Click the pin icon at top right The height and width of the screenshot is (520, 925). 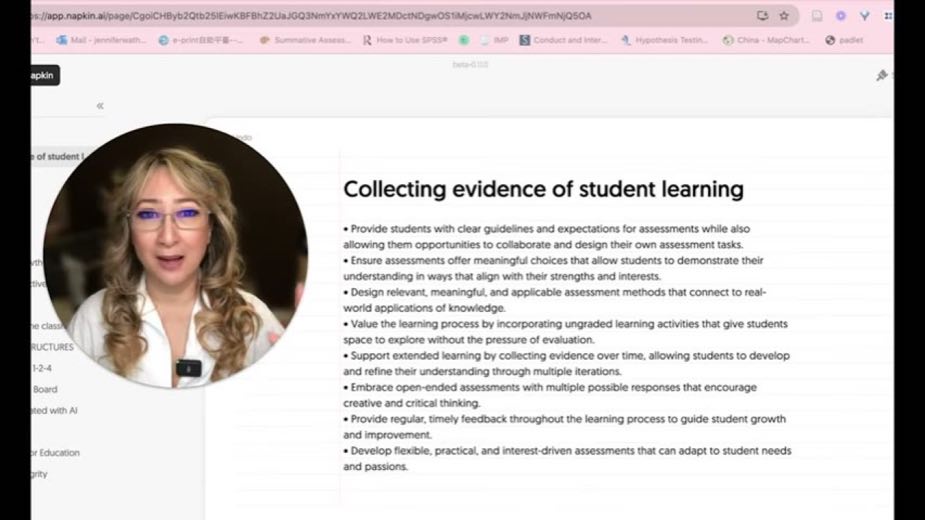point(882,75)
